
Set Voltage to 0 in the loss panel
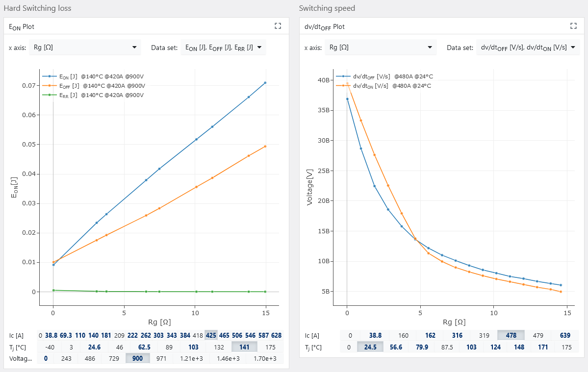(x=46, y=358)
